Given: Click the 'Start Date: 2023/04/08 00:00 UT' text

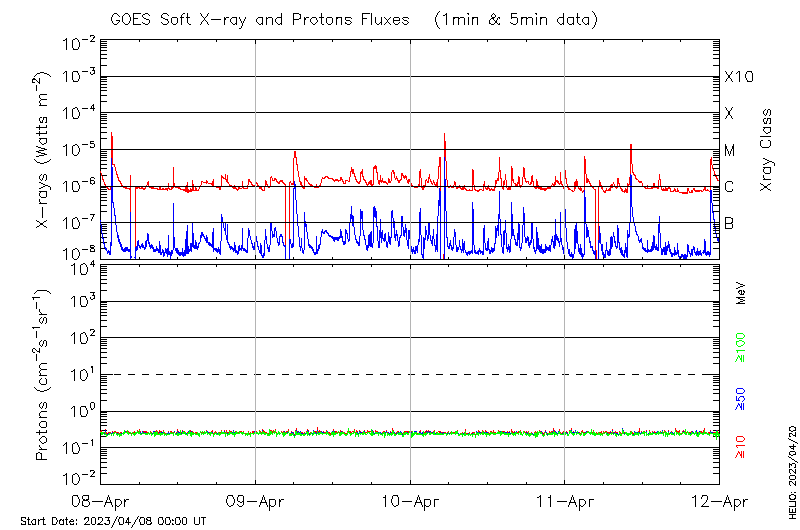Looking at the screenshot, I should point(113,521).
